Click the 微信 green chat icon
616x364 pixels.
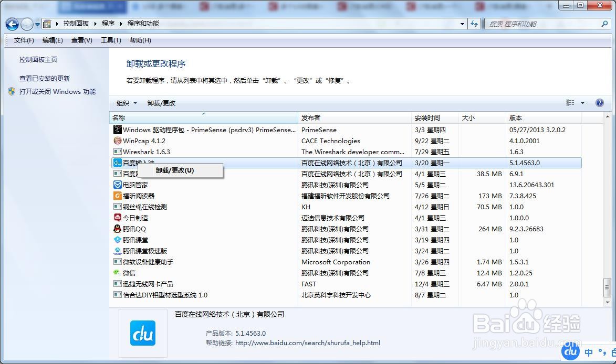[x=117, y=273]
